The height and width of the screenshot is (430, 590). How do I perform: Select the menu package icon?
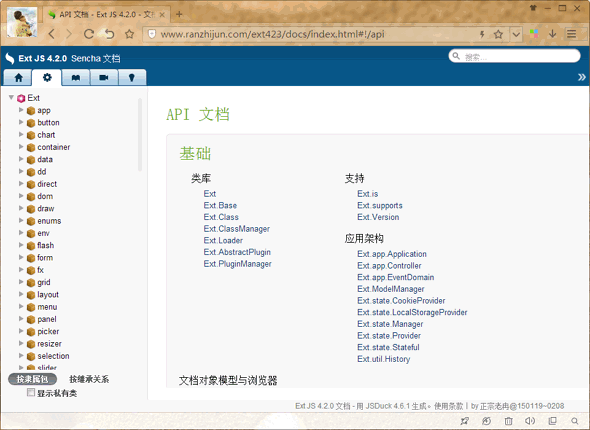point(31,307)
